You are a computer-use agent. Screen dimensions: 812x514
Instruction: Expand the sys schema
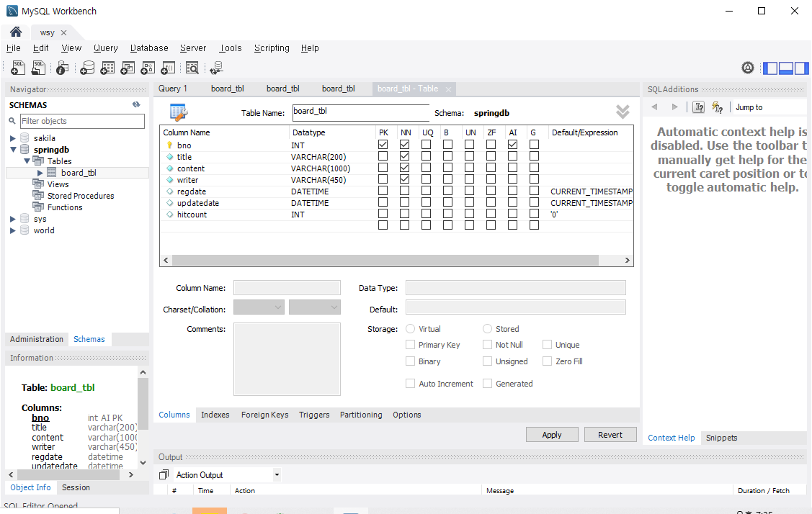[x=13, y=219]
